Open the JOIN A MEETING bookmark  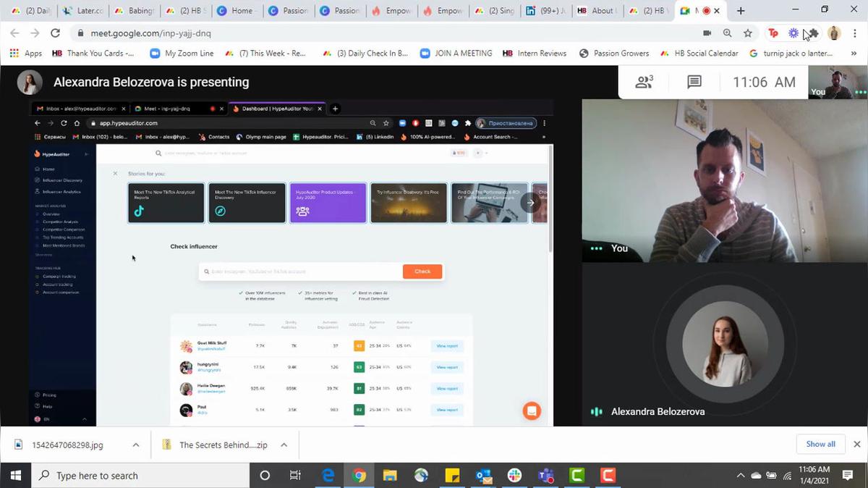point(456,54)
